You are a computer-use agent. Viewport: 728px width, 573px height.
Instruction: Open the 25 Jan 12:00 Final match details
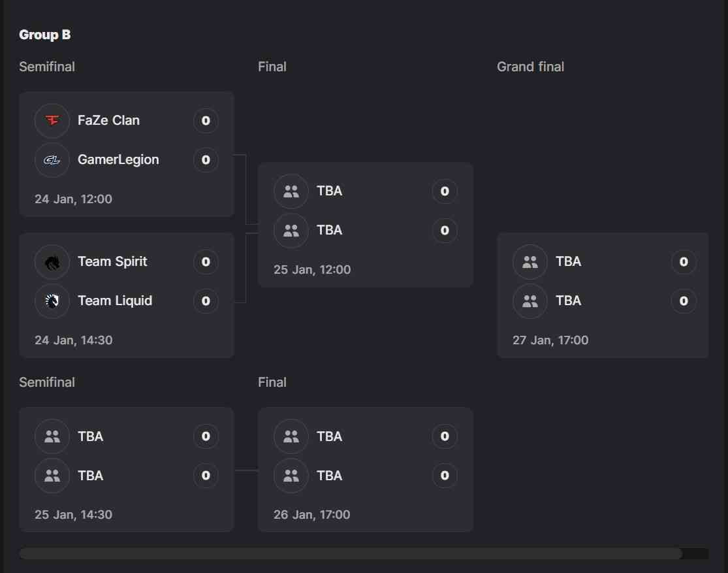click(x=366, y=225)
